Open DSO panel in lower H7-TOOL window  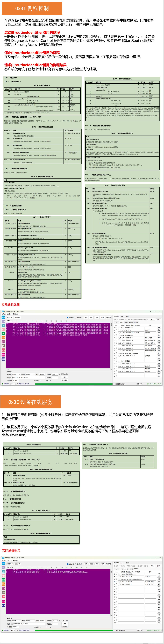point(3,563)
